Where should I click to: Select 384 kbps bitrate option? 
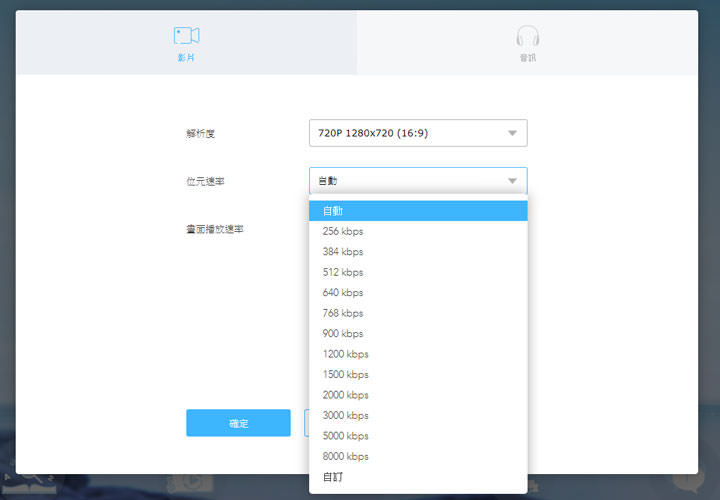pyautogui.click(x=418, y=252)
